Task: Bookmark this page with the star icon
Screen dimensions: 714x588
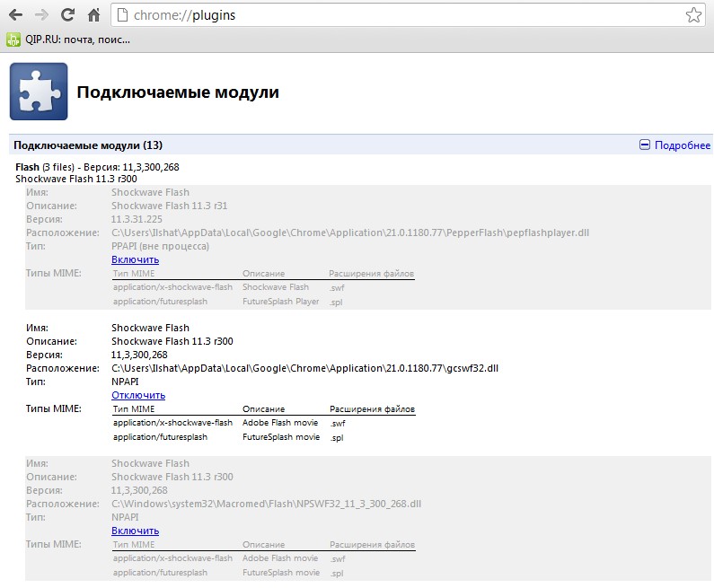Action: [x=693, y=15]
